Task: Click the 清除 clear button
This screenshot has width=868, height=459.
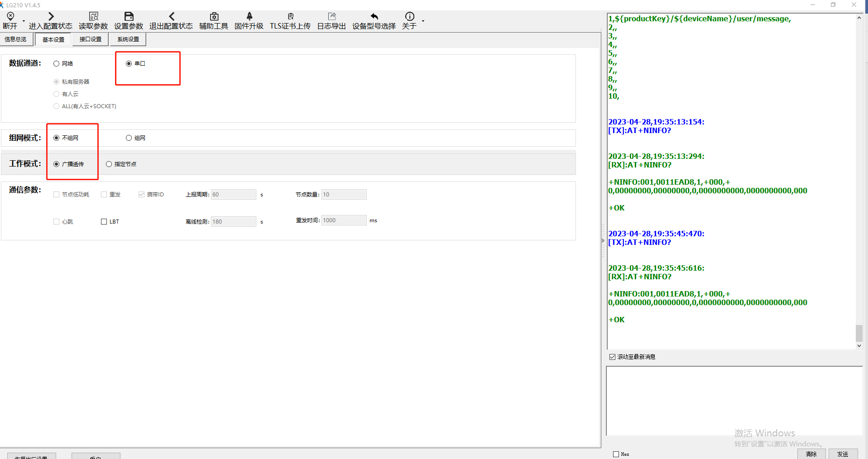Action: pos(811,454)
